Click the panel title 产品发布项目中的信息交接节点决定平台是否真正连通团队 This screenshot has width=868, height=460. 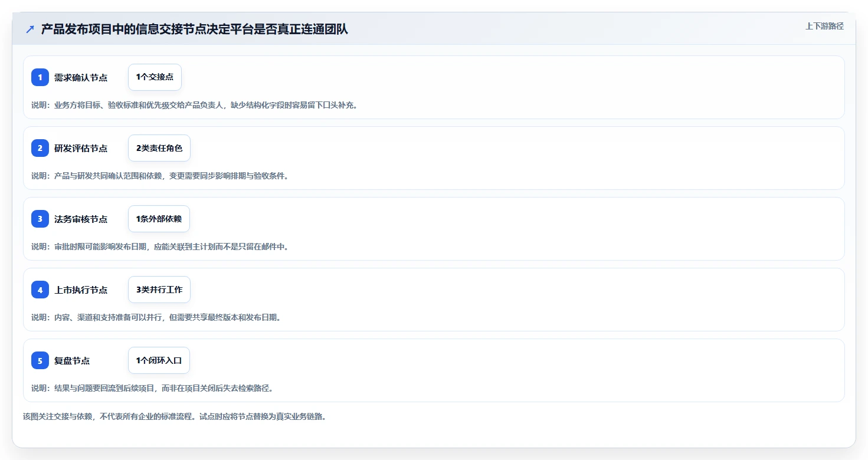coord(195,29)
